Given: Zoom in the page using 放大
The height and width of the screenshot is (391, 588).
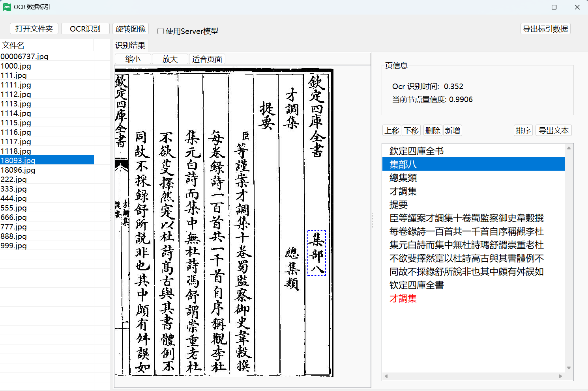Looking at the screenshot, I should point(169,59).
